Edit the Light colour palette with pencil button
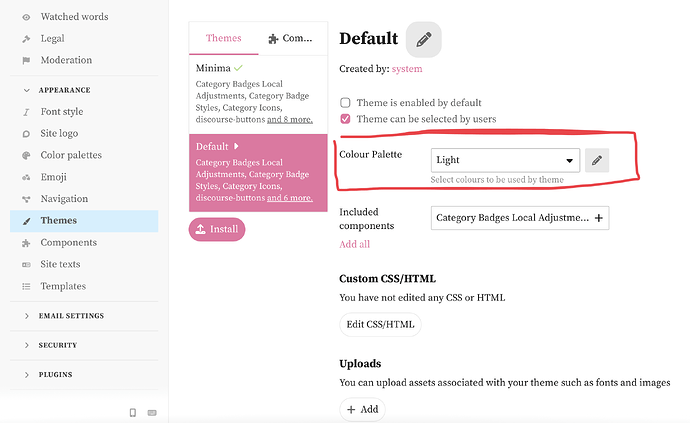Viewport: 690px width, 423px height. pyautogui.click(x=597, y=160)
